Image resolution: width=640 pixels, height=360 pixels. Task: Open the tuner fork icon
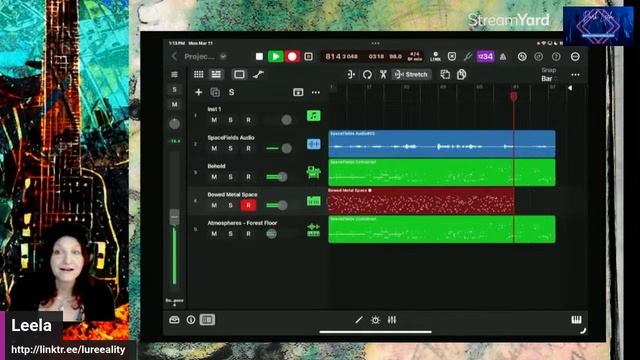pos(468,56)
